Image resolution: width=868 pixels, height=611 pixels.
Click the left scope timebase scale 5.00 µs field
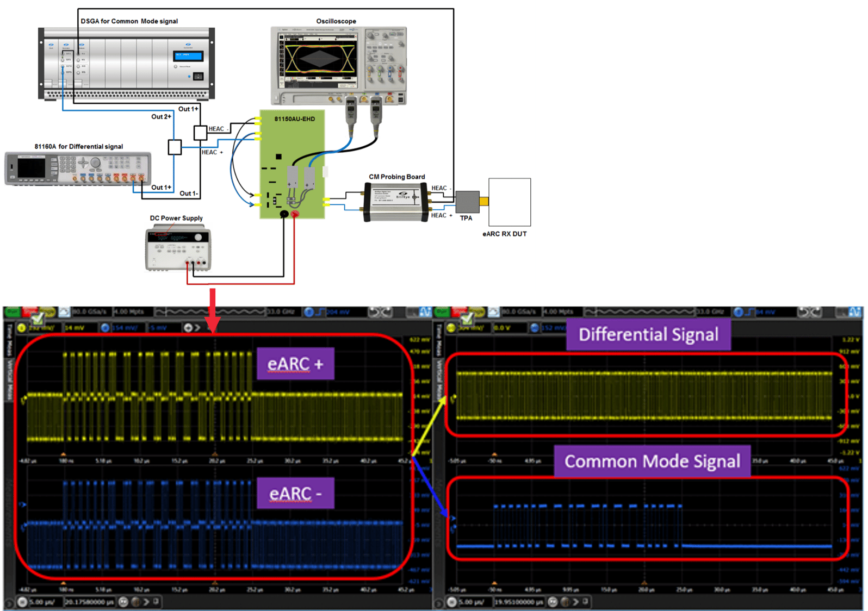[x=44, y=602]
